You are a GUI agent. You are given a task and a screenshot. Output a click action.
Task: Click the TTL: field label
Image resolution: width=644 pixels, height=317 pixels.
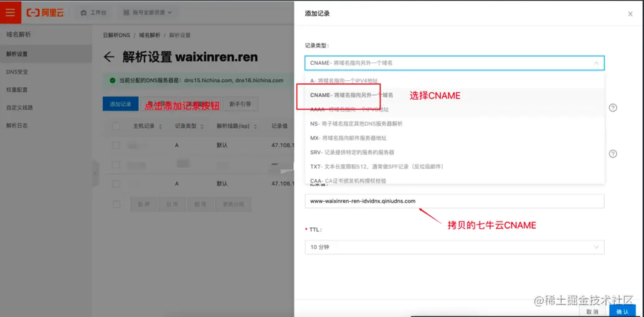click(x=316, y=229)
